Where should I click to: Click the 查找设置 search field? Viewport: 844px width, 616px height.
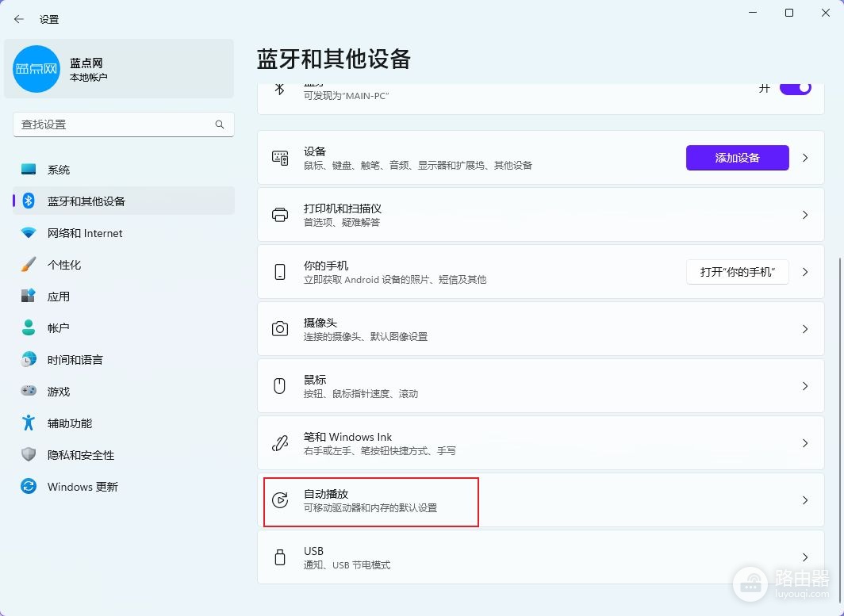point(123,124)
